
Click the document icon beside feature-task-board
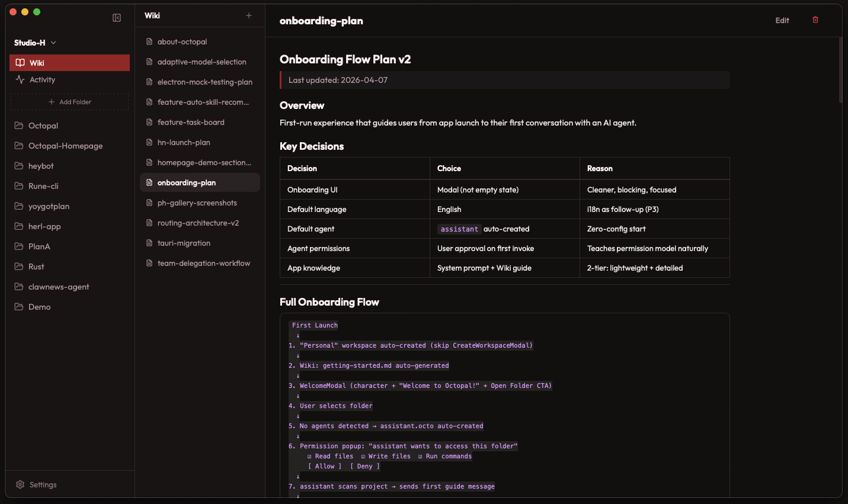click(x=149, y=122)
